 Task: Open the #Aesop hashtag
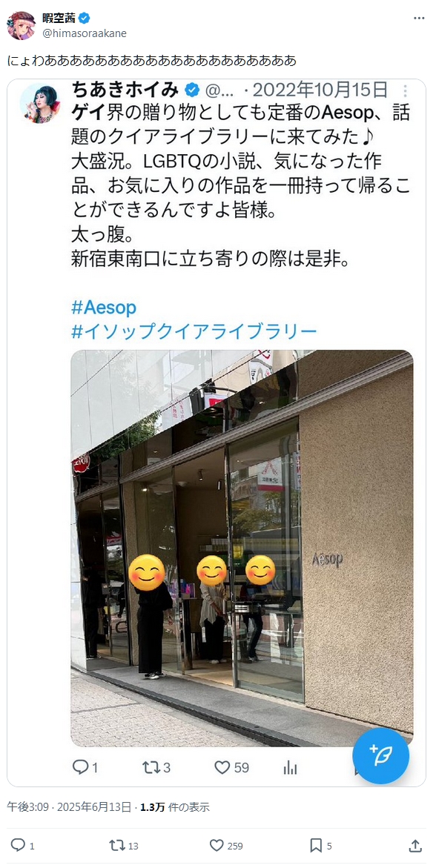pos(104,307)
